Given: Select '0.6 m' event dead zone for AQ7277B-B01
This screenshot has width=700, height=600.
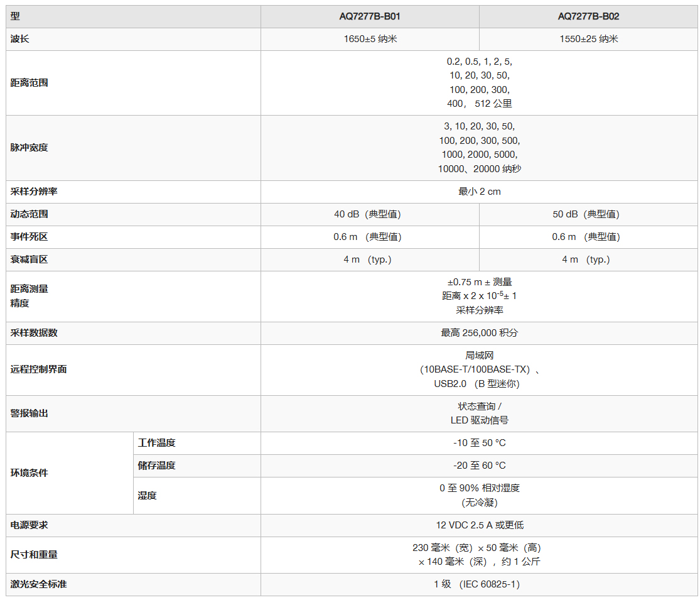Looking at the screenshot, I should pyautogui.click(x=367, y=237).
